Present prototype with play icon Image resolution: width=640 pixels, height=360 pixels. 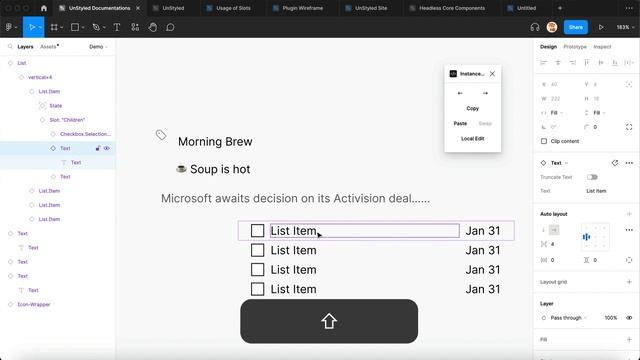(x=601, y=27)
